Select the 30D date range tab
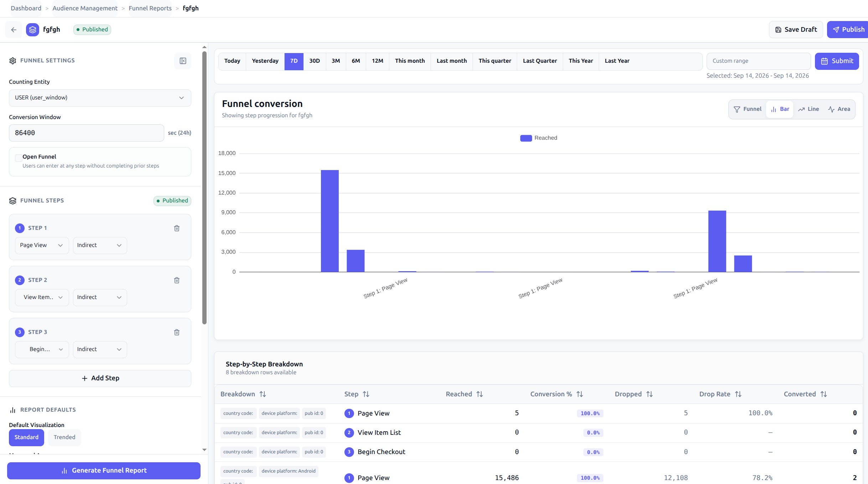 click(315, 61)
